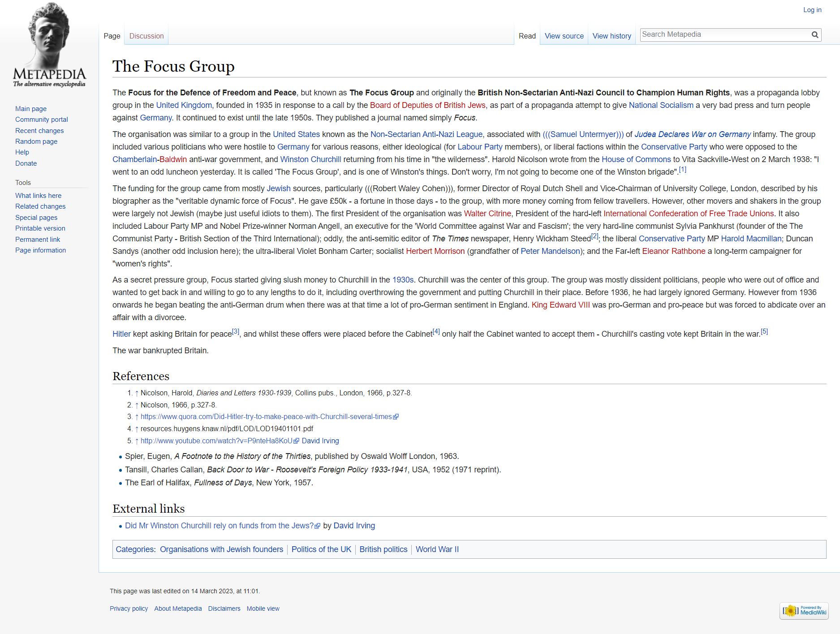Open the Quora reference link
Viewport: 840px width, 634px height.
pos(266,417)
